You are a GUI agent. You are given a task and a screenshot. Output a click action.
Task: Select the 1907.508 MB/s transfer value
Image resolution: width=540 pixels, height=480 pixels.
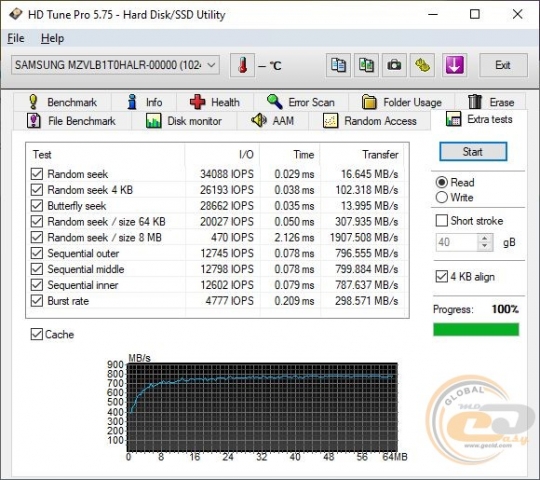coord(364,237)
